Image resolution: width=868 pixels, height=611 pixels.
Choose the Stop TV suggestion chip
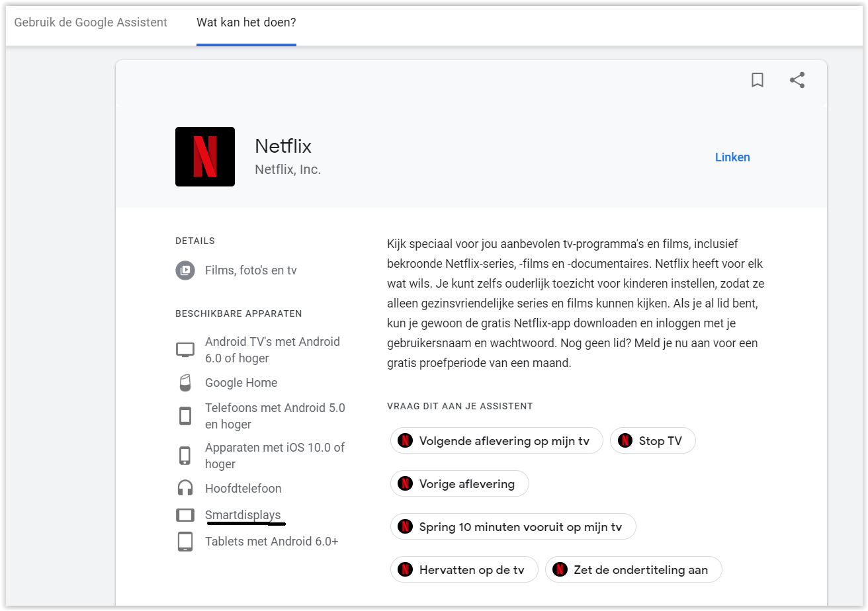tap(652, 441)
